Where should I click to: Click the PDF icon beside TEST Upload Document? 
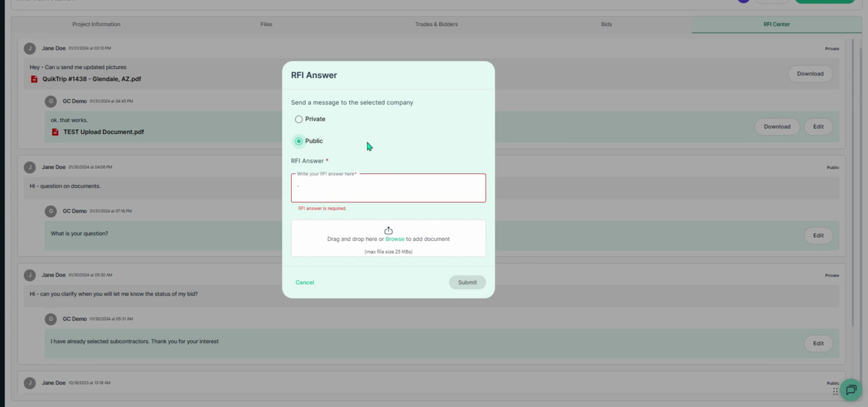[x=55, y=132]
